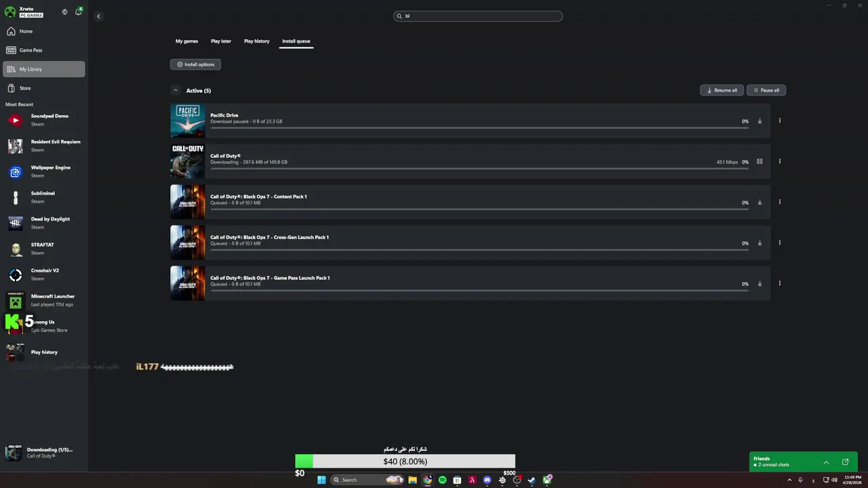Viewport: 868px width, 488px height.
Task: Switch to the My games tab
Action: coord(186,41)
